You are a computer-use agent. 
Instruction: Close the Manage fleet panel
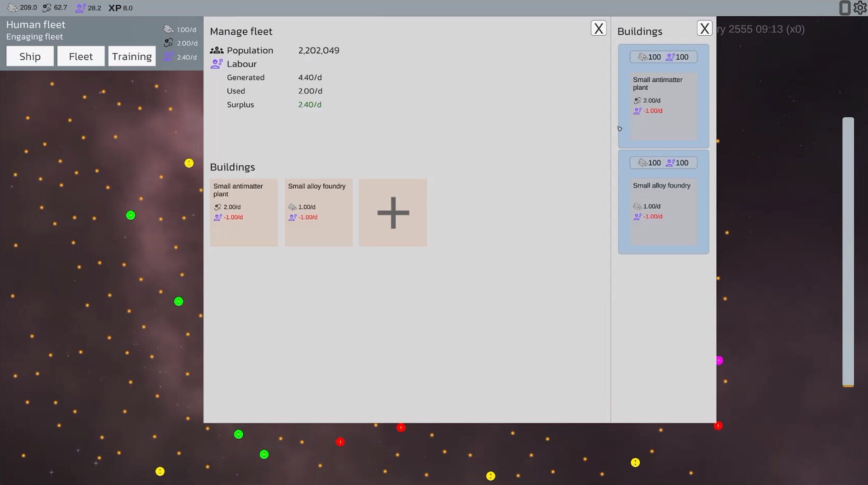tap(599, 28)
